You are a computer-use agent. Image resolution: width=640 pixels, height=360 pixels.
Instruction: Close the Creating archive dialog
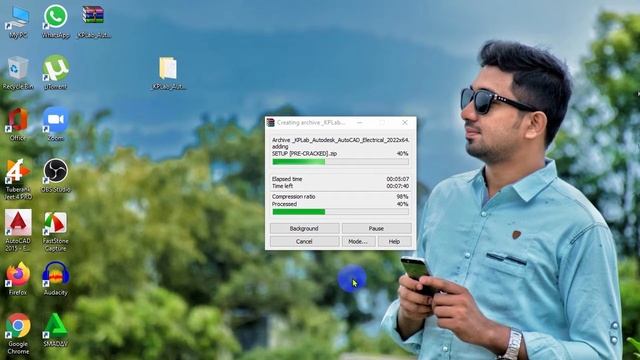(404, 122)
